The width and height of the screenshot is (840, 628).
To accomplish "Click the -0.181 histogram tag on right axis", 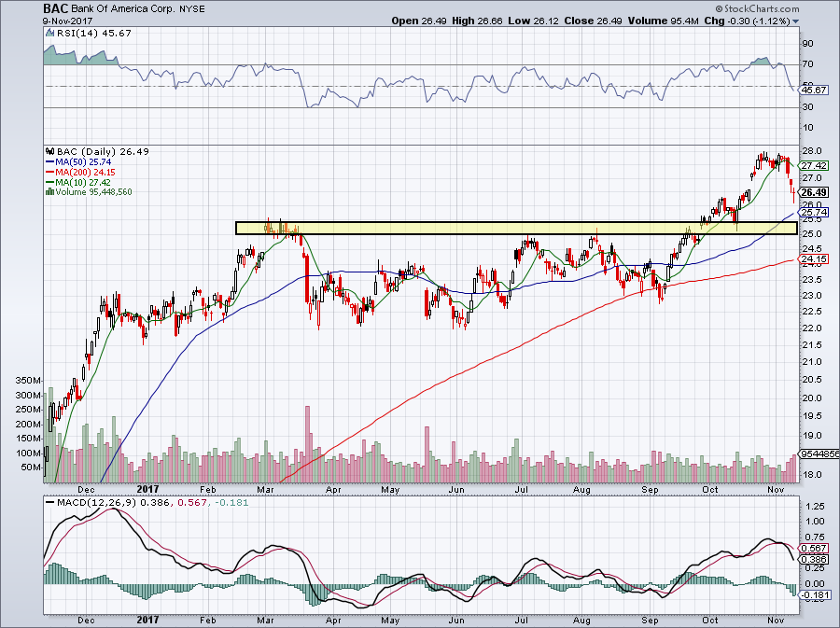I will [816, 594].
